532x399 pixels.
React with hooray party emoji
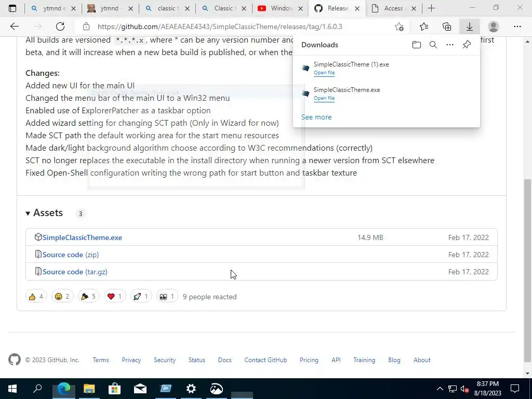pos(88,297)
